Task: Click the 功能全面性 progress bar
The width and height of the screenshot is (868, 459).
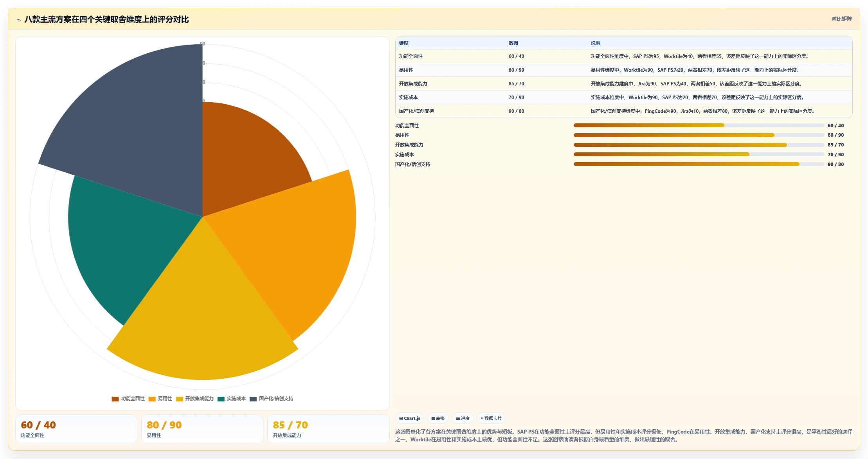Action: [x=699, y=125]
